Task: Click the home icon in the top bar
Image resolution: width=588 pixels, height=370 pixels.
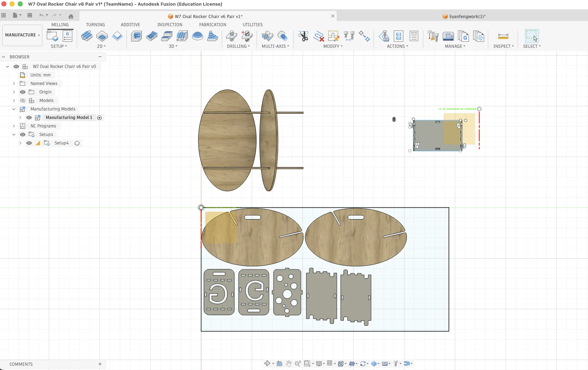Action: (71, 16)
